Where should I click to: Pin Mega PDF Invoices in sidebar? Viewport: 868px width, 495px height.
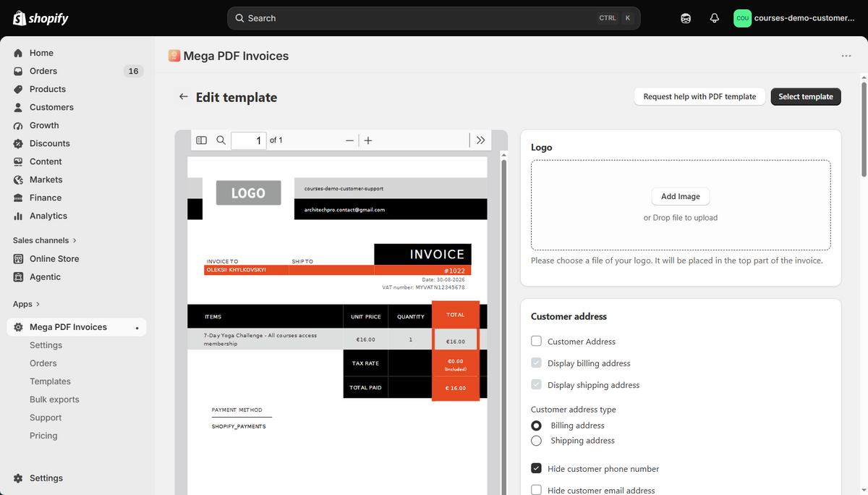pyautogui.click(x=137, y=328)
